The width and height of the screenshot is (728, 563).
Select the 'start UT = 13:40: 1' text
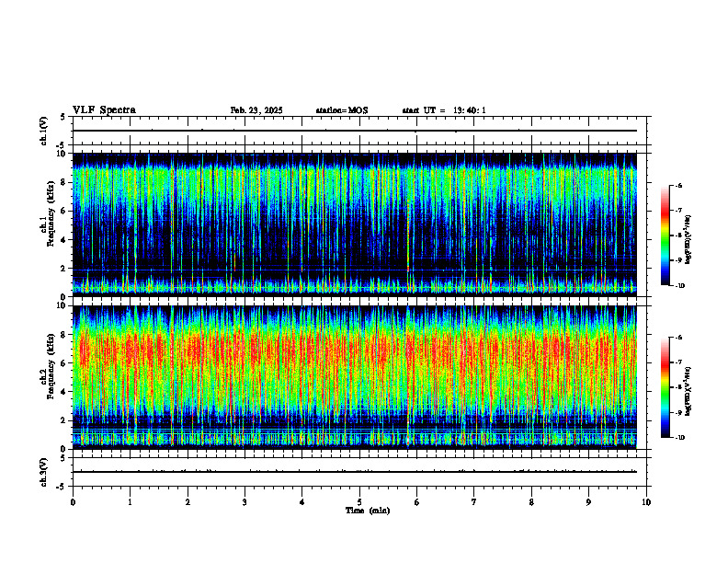point(444,110)
